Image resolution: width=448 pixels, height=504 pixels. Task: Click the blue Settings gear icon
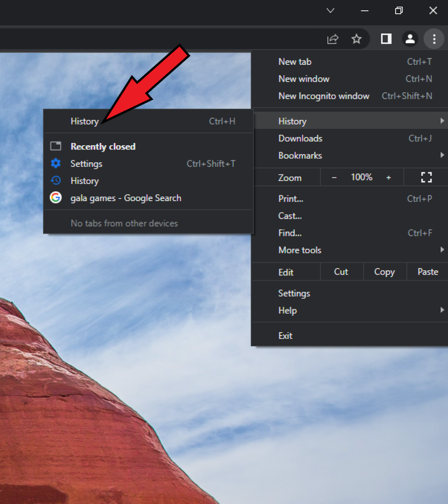56,163
